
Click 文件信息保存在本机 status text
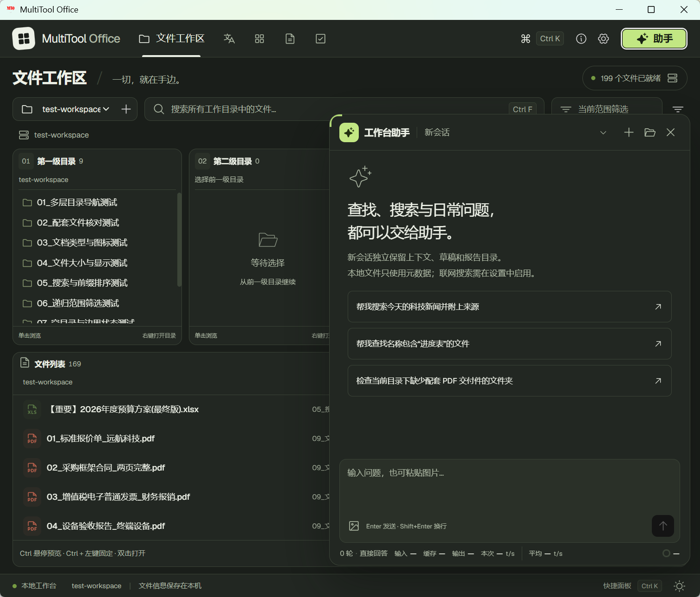(170, 586)
